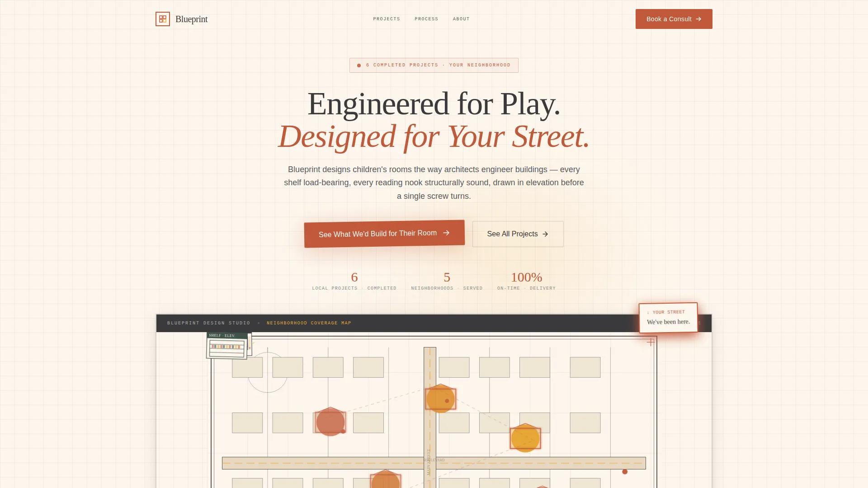Click 'Designed for Your Street.' headline
The height and width of the screenshot is (488, 868).
(434, 136)
